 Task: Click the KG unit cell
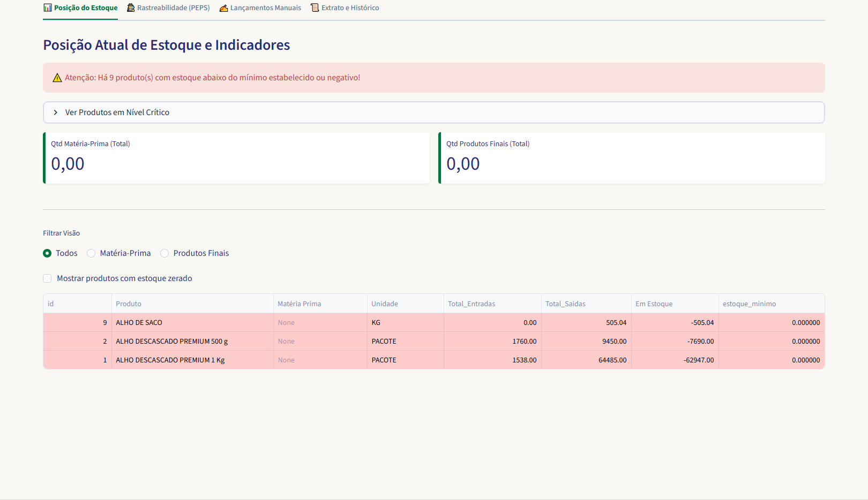406,323
